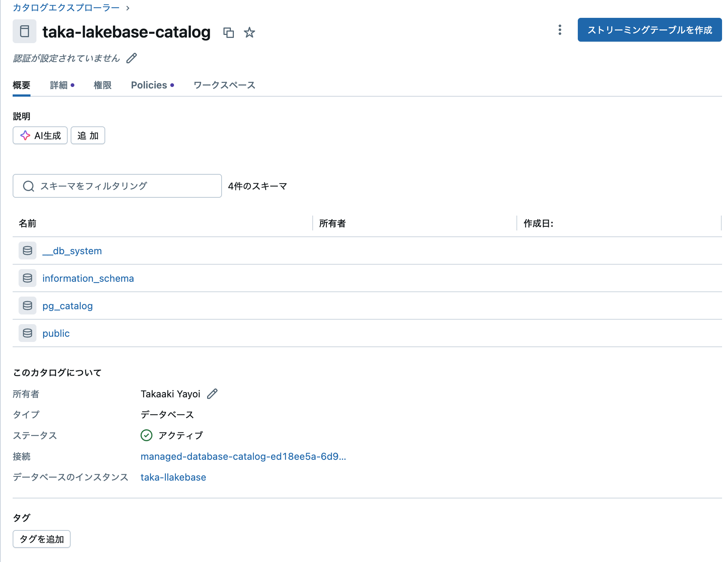This screenshot has width=728, height=562.
Task: Click the database icon beside __db_system
Action: (x=27, y=251)
